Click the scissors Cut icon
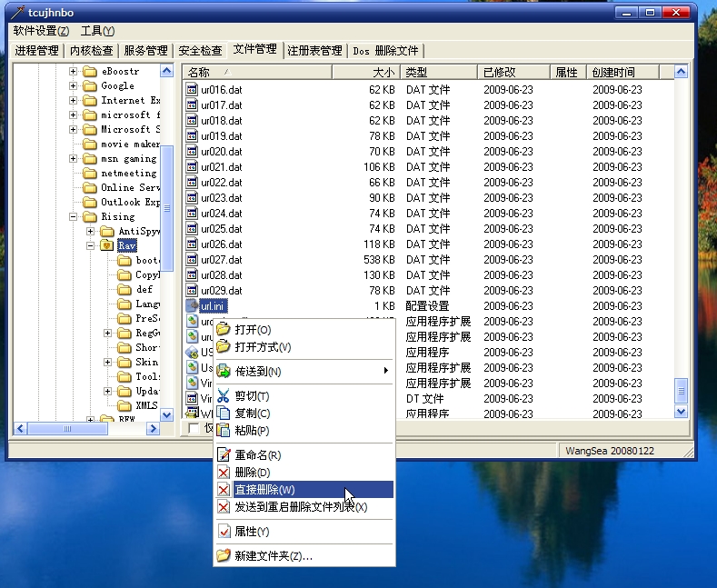 point(224,396)
